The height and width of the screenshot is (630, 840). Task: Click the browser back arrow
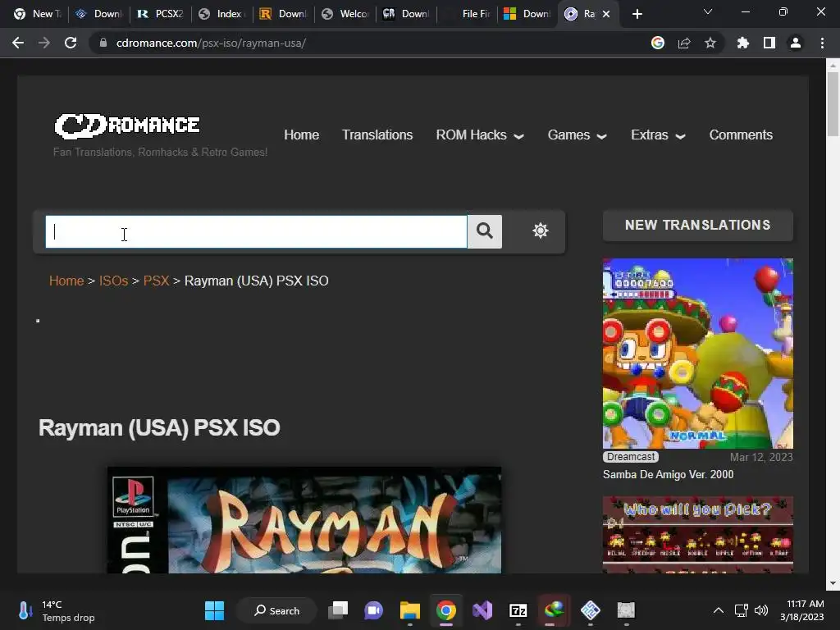[18, 43]
